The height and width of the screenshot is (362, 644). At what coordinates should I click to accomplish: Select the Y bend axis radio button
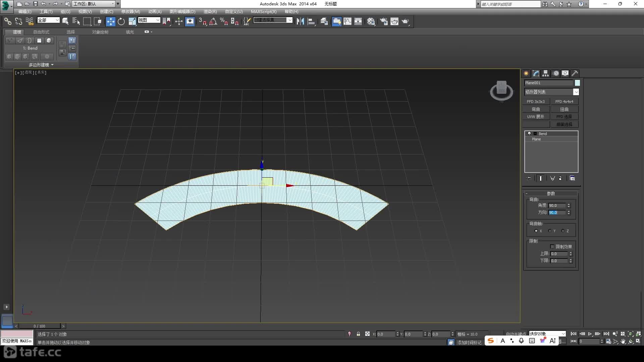549,231
